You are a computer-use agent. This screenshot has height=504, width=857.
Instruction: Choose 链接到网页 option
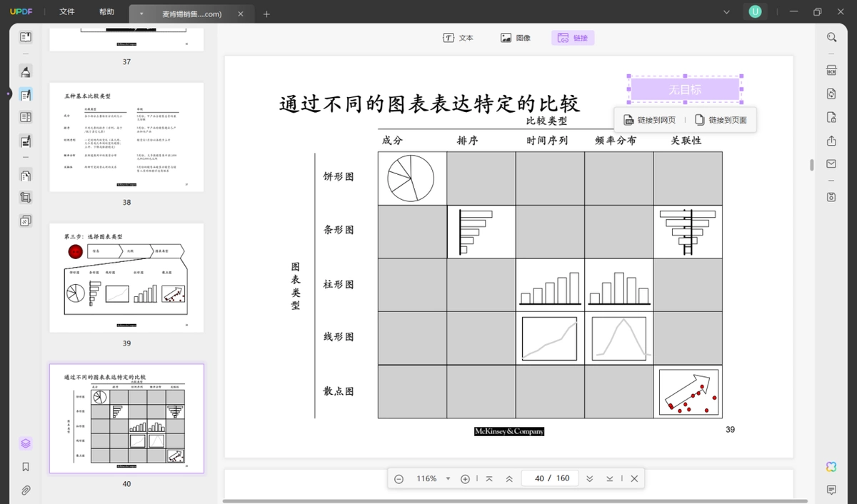649,120
